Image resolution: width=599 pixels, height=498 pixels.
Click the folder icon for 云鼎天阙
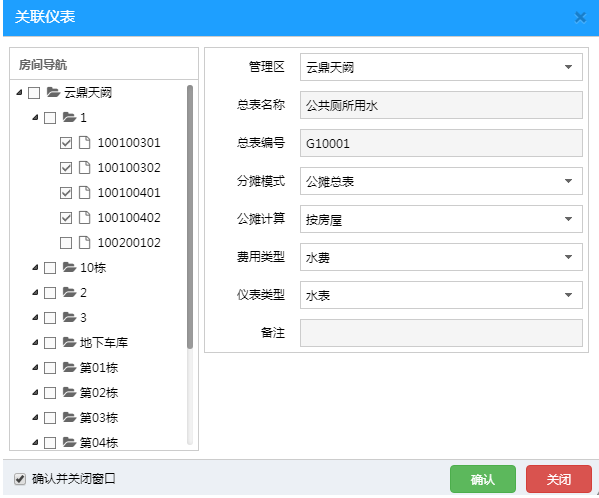(53, 92)
